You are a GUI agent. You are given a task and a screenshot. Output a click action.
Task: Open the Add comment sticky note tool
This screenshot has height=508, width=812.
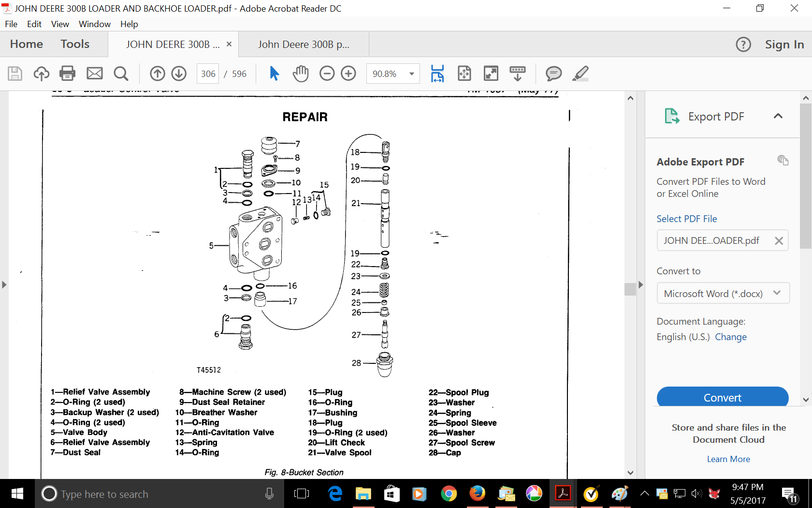click(x=553, y=74)
